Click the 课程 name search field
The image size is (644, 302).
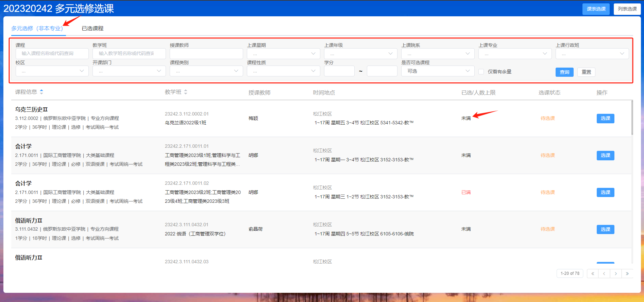(52, 54)
